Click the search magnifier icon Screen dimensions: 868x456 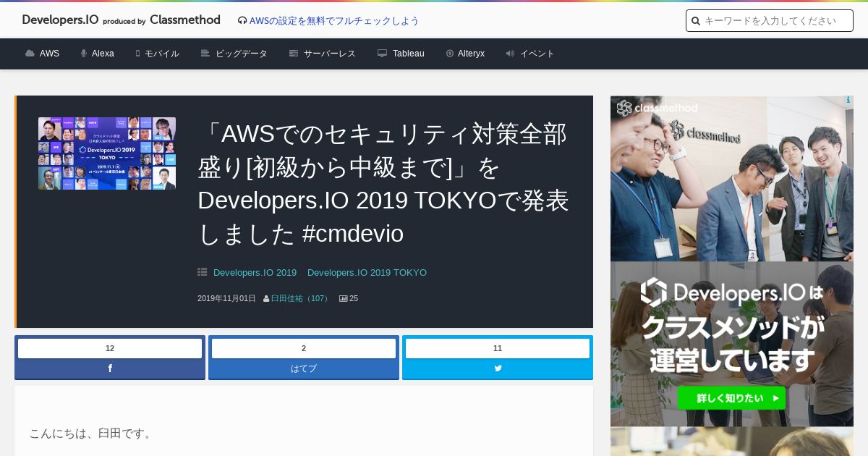pos(696,21)
